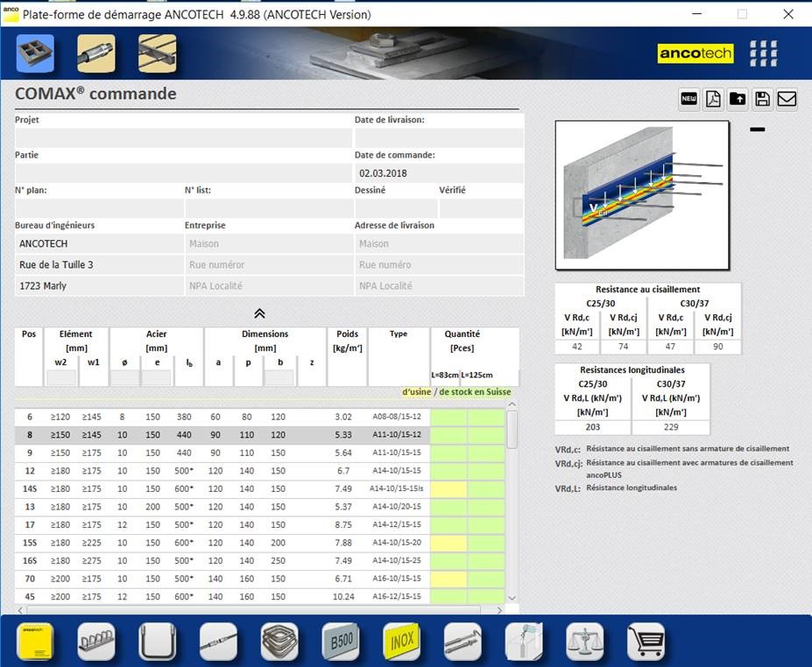Open the ancotech grid menu icon
The width and height of the screenshot is (812, 667).
(763, 53)
